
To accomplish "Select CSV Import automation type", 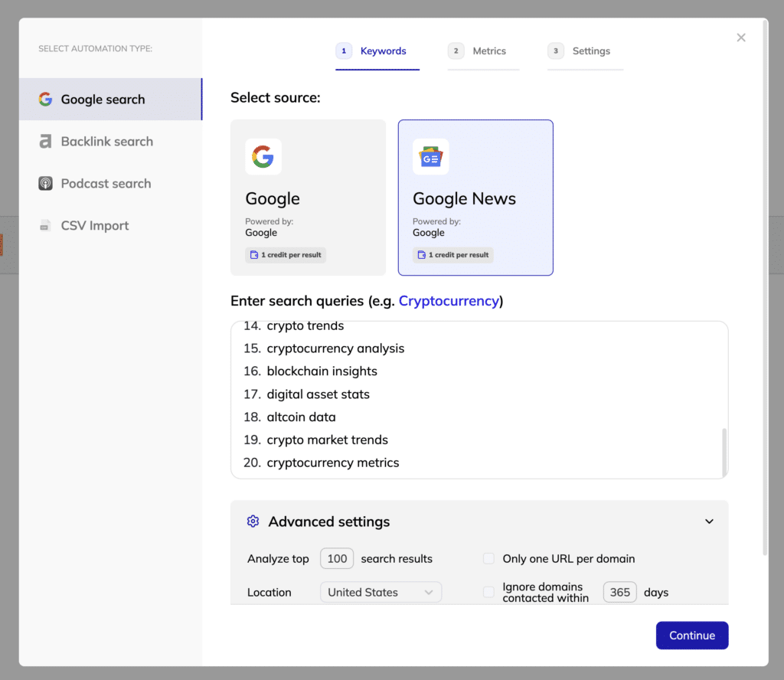I will (110, 225).
